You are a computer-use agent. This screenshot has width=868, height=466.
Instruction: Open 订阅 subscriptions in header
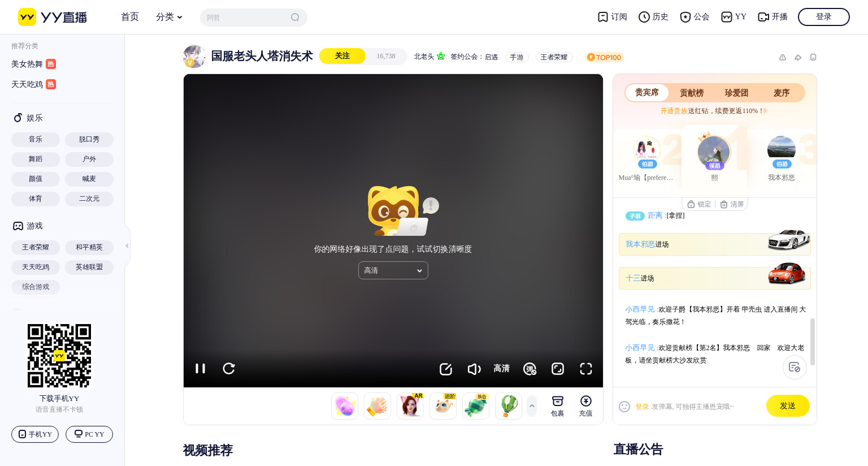click(613, 17)
